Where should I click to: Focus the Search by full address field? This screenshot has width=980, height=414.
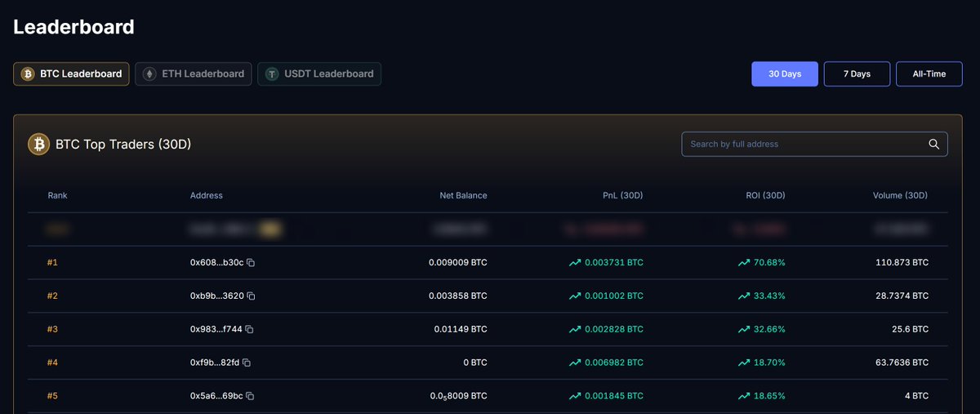click(814, 144)
